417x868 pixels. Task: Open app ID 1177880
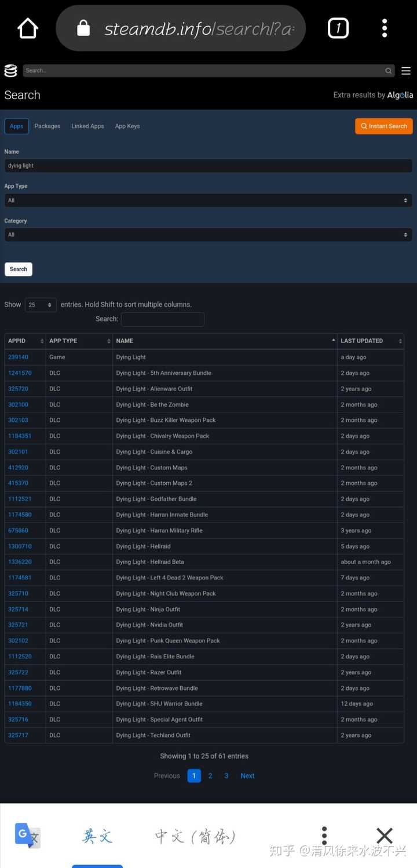(20, 688)
